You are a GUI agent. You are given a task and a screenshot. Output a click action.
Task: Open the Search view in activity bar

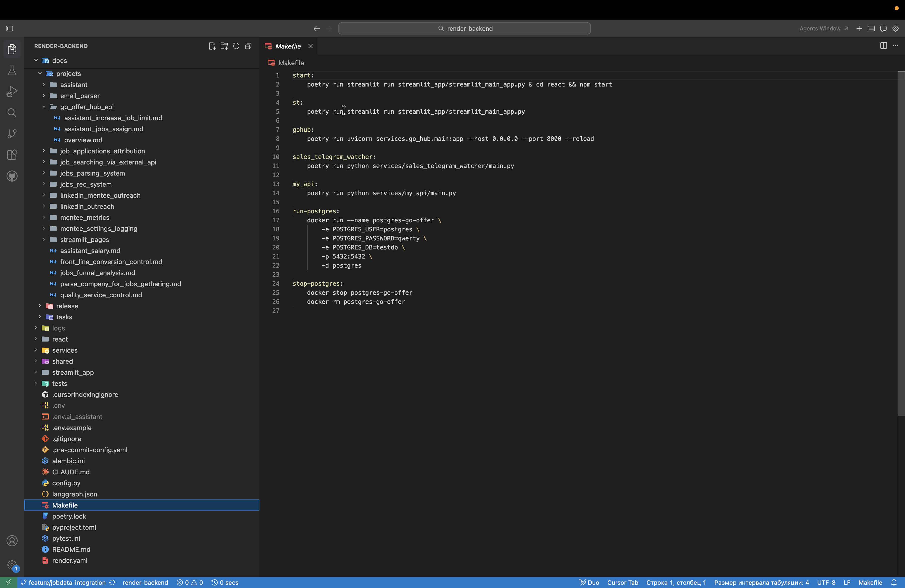tap(12, 113)
